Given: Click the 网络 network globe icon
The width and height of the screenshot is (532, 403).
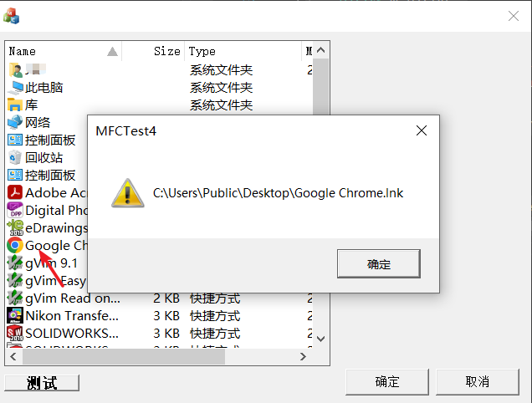Looking at the screenshot, I should pos(15,122).
